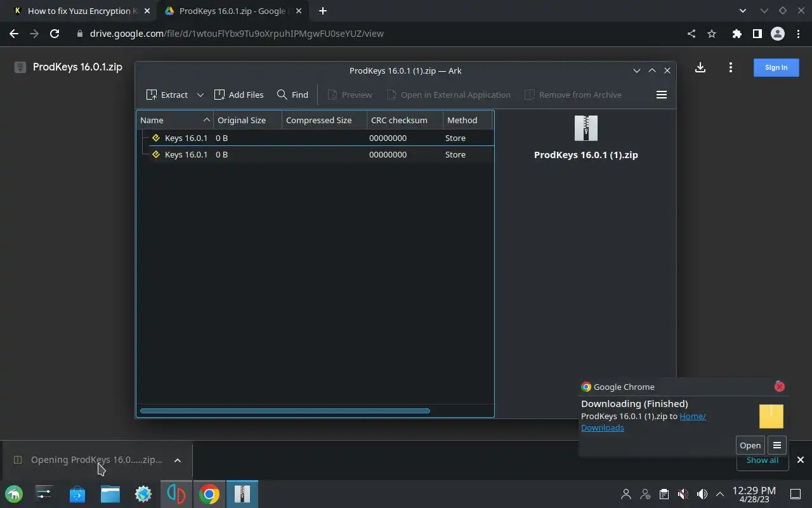Click the zip archive icon in Ark info panel
Viewport: 812px width, 508px height.
click(x=586, y=128)
